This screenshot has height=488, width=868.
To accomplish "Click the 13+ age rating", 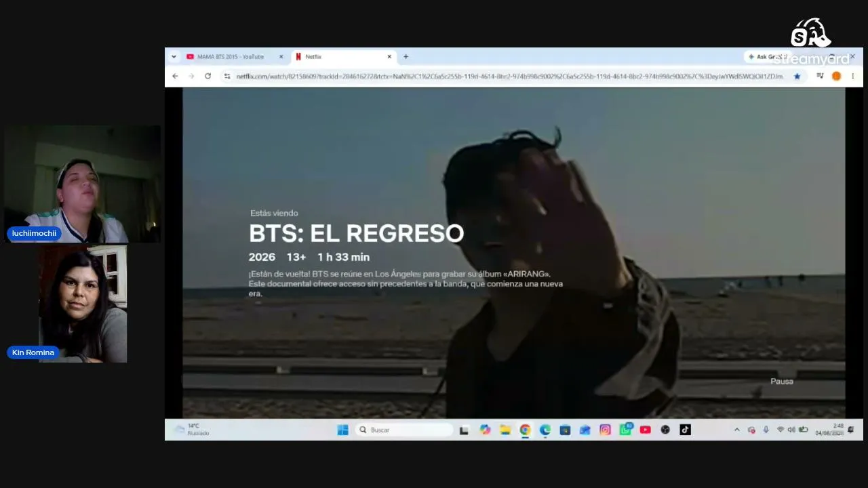I will coord(296,257).
